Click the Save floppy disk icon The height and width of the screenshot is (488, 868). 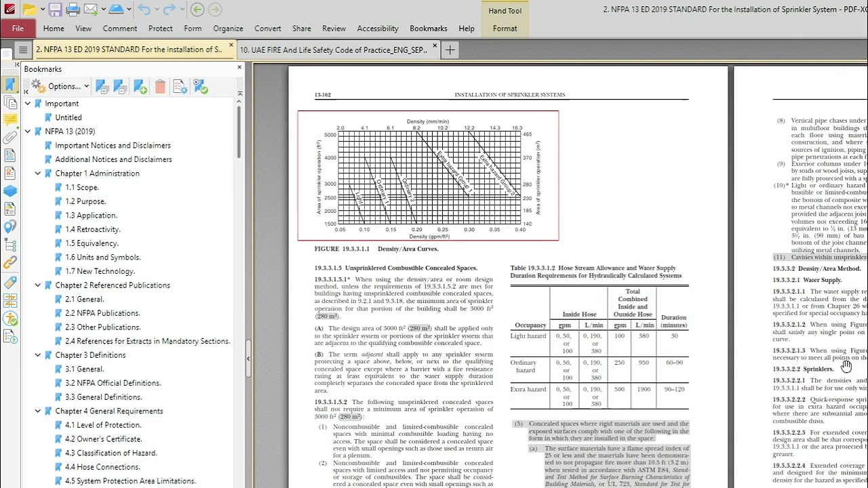coord(56,9)
